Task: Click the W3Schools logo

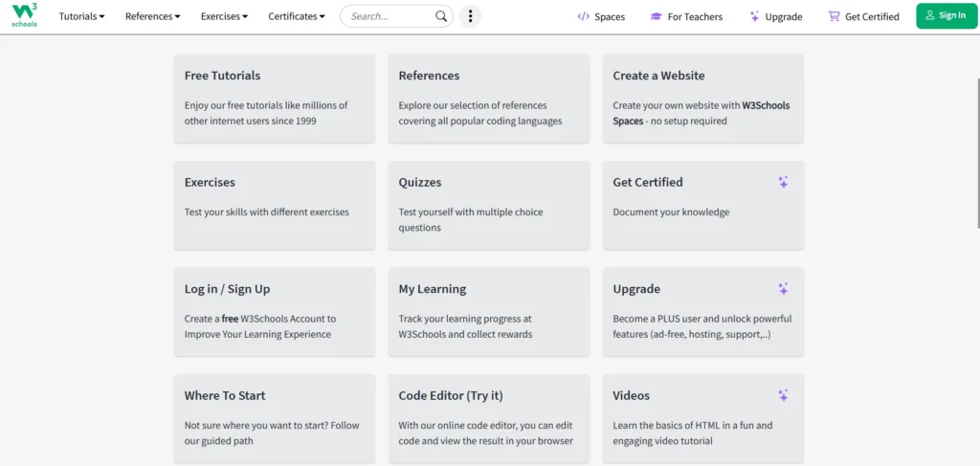Action: point(25,15)
